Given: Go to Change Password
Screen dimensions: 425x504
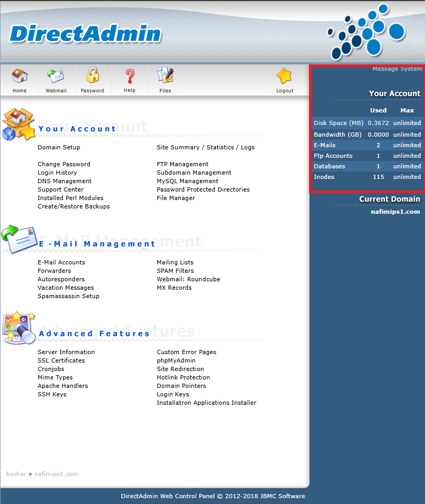Looking at the screenshot, I should tap(64, 164).
